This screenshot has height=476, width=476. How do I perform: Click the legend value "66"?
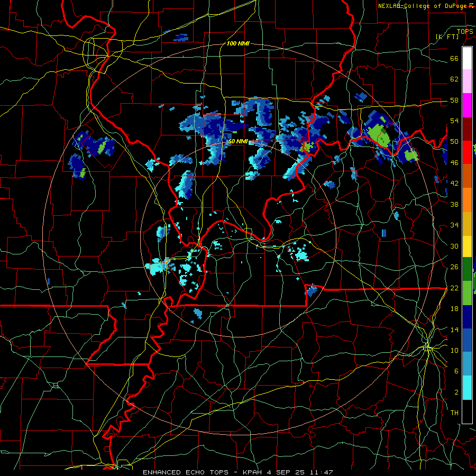coord(454,58)
